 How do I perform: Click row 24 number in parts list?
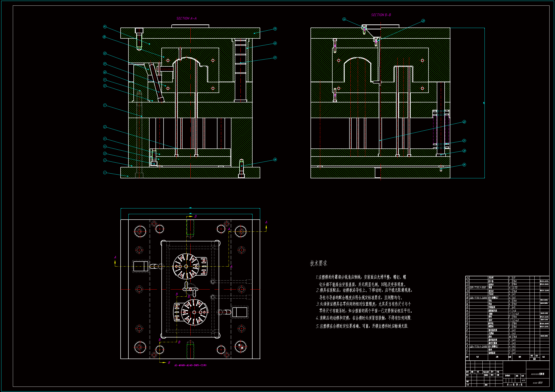coord(467,278)
